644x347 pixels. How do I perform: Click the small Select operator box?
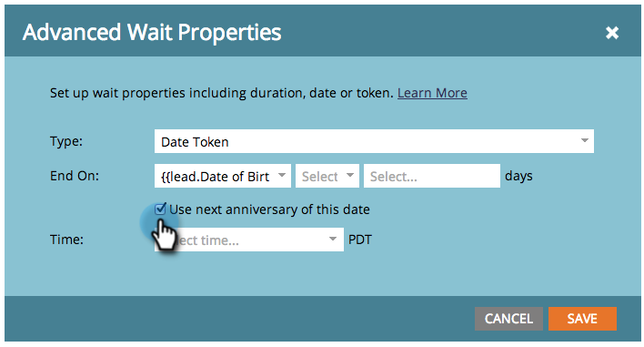327,176
